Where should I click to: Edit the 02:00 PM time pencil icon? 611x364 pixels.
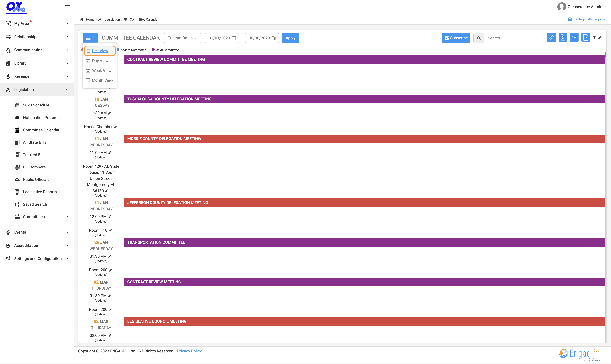110,336
